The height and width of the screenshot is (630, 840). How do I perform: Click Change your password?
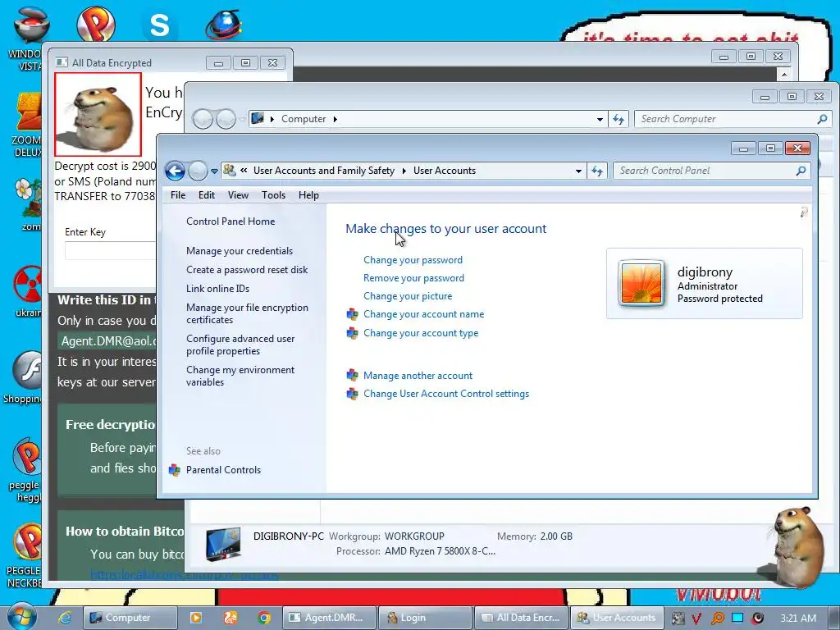pyautogui.click(x=413, y=260)
